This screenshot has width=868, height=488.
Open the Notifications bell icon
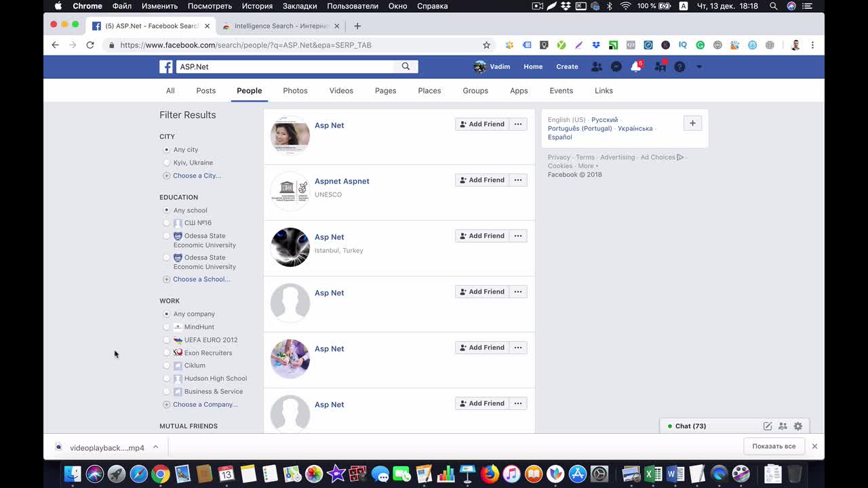pos(635,66)
